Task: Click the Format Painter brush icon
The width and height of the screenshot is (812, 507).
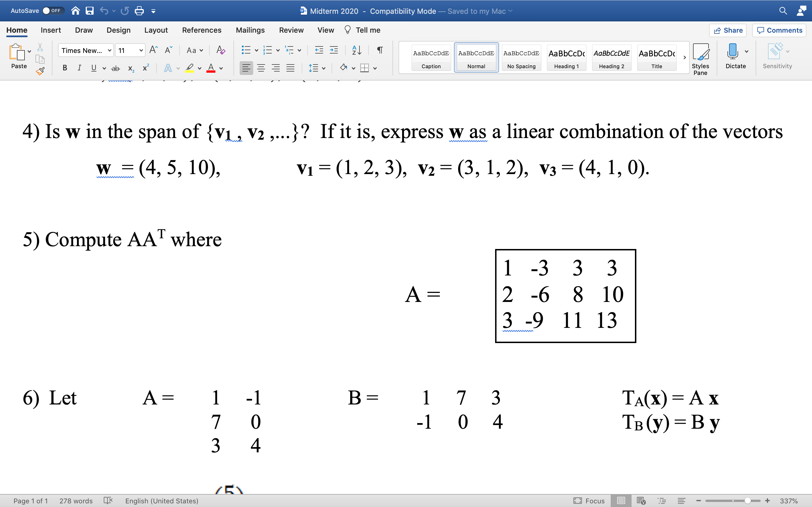Action: click(x=40, y=71)
